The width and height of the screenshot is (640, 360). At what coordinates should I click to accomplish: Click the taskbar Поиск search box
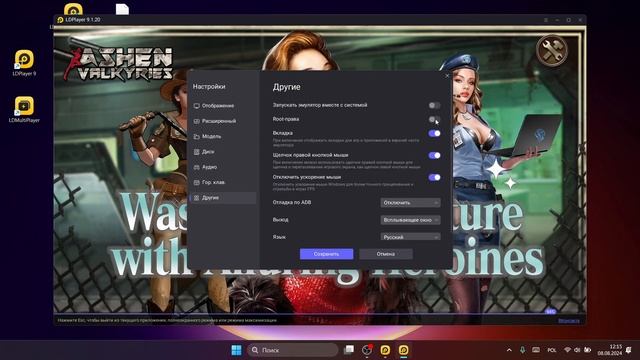293,350
